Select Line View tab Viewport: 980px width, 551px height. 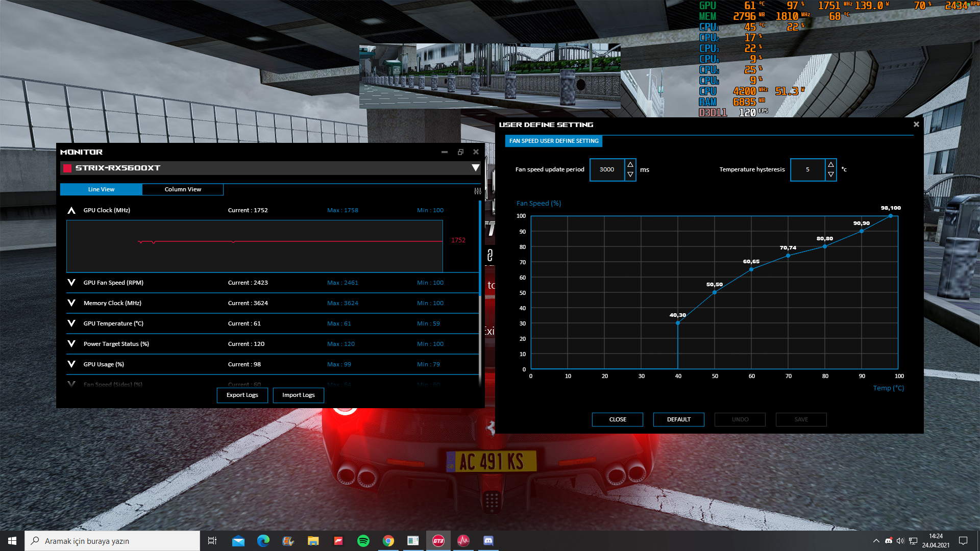[x=101, y=189]
